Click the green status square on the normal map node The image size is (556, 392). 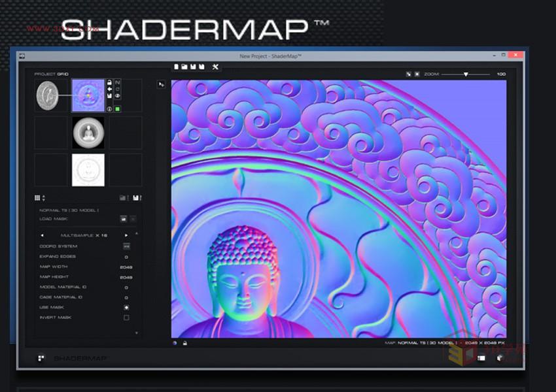(x=117, y=109)
